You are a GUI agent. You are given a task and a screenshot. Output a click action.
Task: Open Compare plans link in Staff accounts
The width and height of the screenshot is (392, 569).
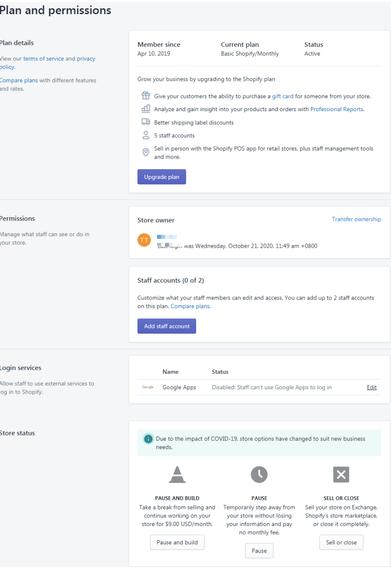(x=190, y=306)
